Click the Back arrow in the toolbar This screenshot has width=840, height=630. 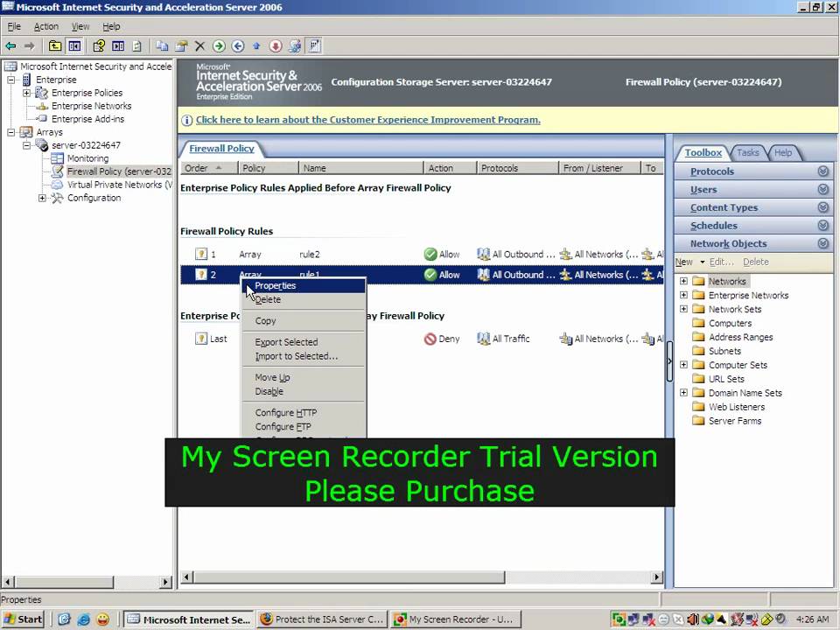[10, 46]
